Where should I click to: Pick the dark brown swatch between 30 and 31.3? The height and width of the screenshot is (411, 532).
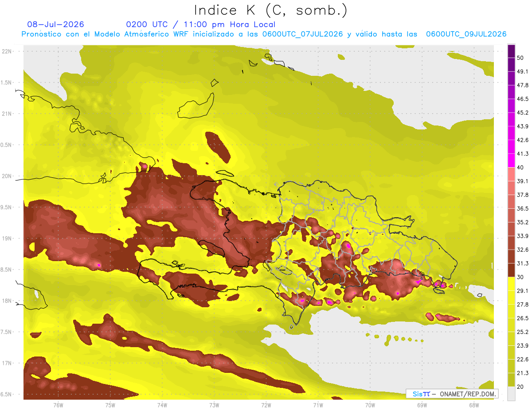(x=511, y=270)
